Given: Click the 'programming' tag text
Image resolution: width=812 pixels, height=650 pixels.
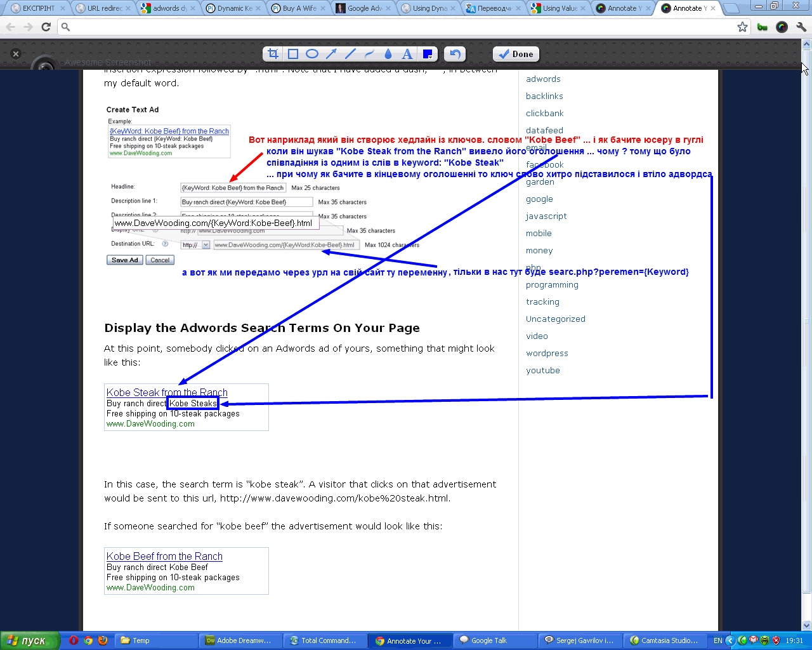Looking at the screenshot, I should click(552, 285).
